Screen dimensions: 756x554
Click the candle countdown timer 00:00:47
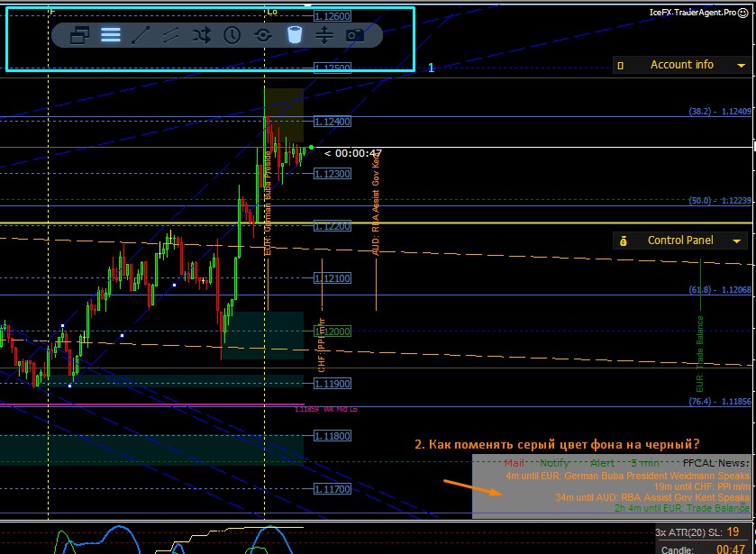pos(353,153)
